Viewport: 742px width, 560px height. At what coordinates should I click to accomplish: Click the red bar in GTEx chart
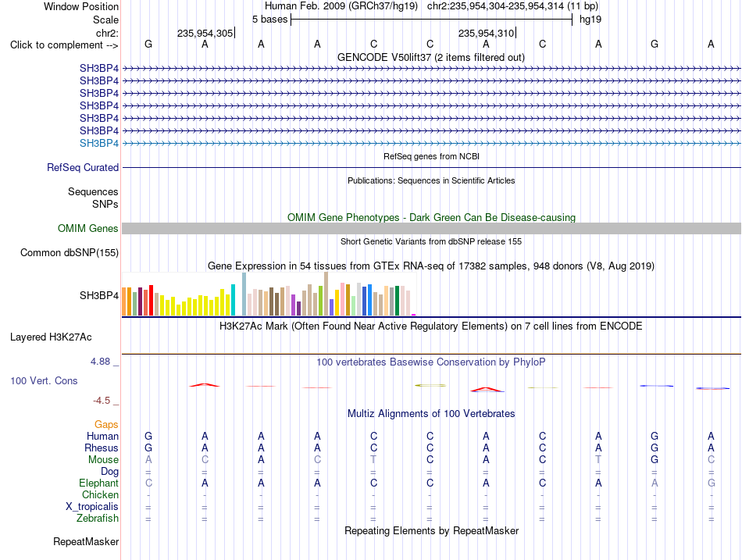[x=151, y=300]
